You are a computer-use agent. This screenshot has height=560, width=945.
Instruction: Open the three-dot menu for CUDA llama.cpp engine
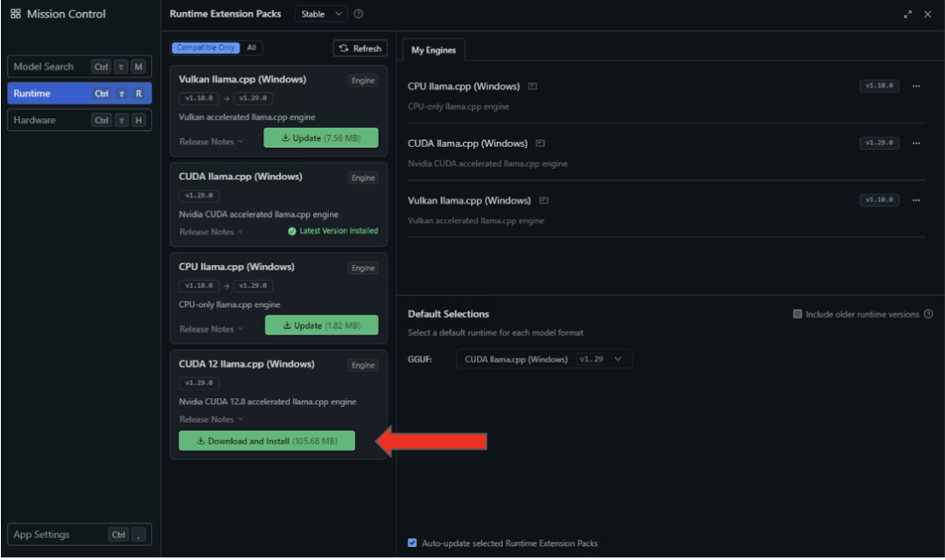click(x=916, y=143)
